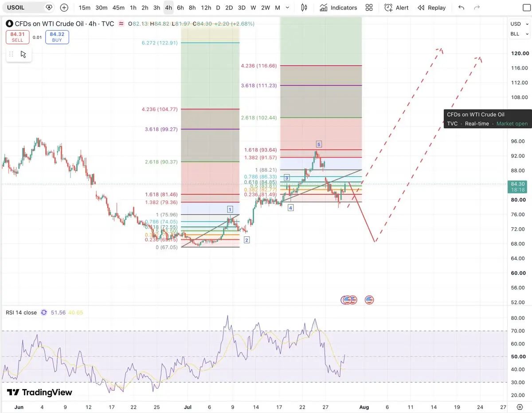Redo the chart action
The width and height of the screenshot is (532, 413).
pos(477,8)
